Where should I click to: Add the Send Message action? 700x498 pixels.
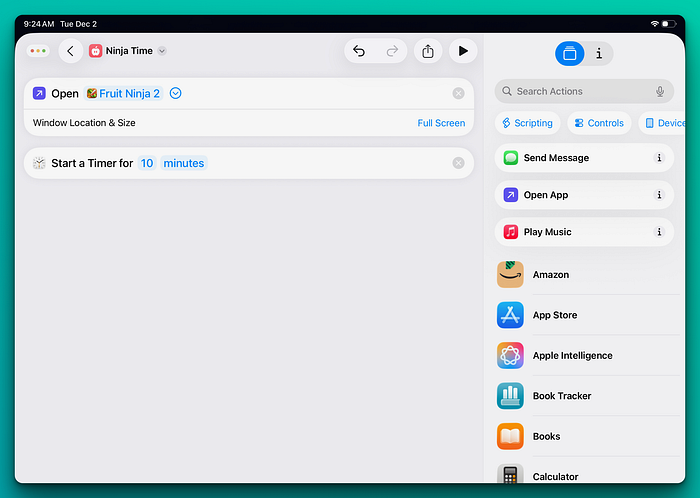(x=584, y=158)
